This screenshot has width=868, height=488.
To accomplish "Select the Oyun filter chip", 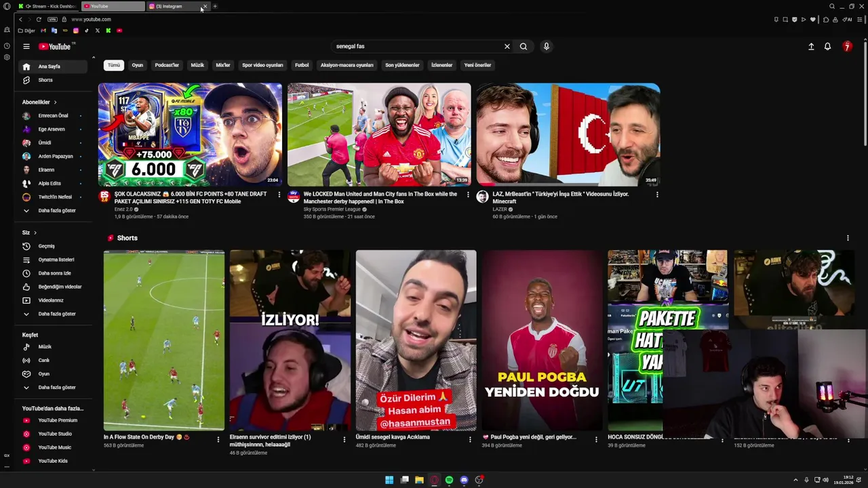I will pos(138,65).
